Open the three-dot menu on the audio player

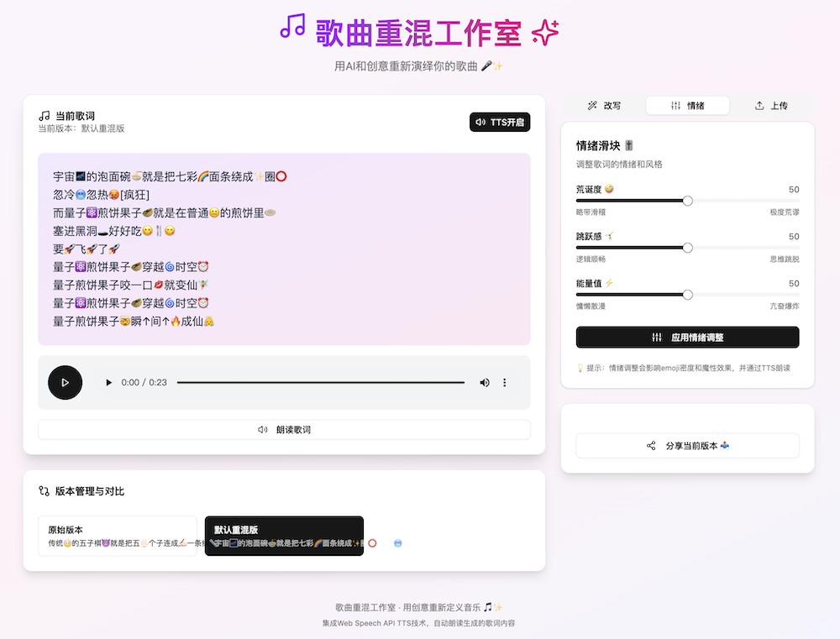tap(504, 382)
